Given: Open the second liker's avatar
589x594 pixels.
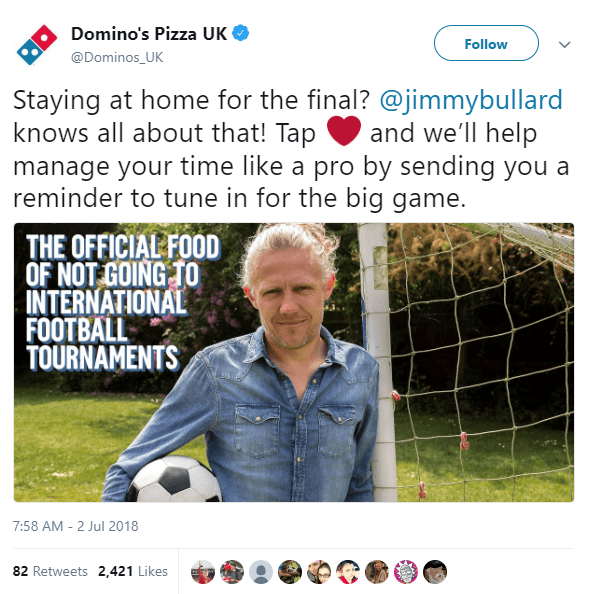Looking at the screenshot, I should [x=232, y=572].
